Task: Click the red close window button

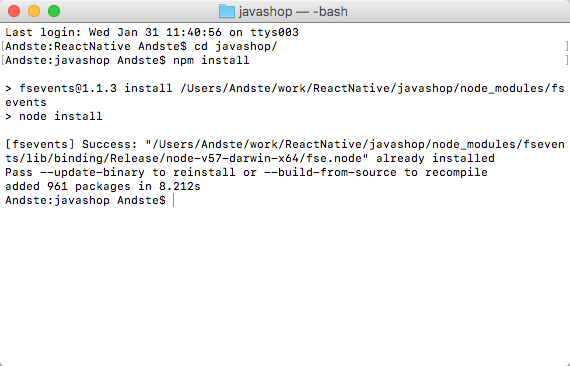Action: [14, 11]
